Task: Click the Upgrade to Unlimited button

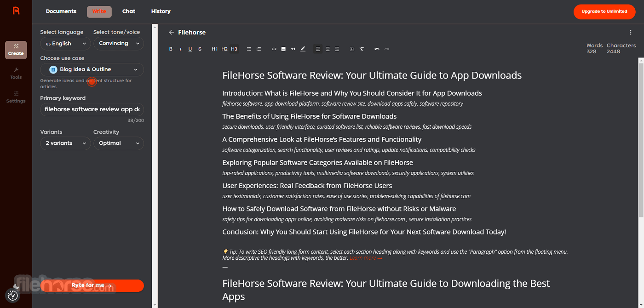Action: (604, 11)
